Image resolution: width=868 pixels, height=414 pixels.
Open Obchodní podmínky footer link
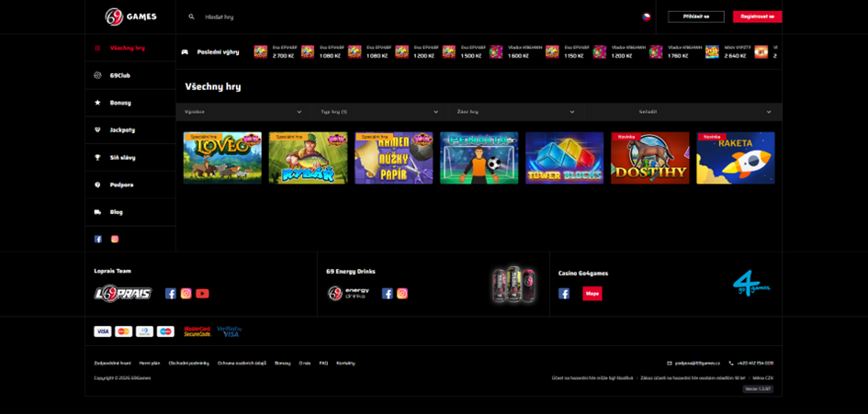point(189,364)
